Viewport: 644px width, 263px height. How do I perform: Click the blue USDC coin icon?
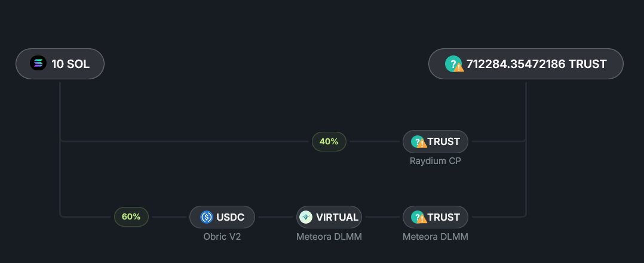(x=207, y=217)
